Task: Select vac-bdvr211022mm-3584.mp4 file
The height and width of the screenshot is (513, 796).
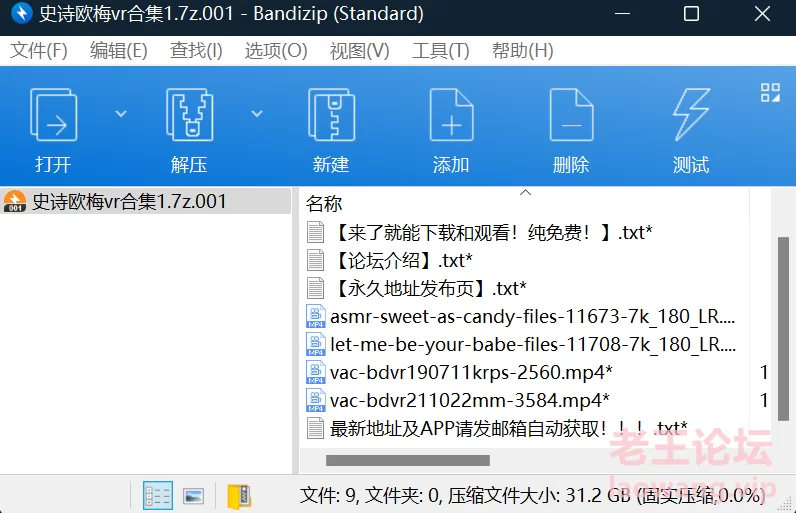Action: point(470,400)
